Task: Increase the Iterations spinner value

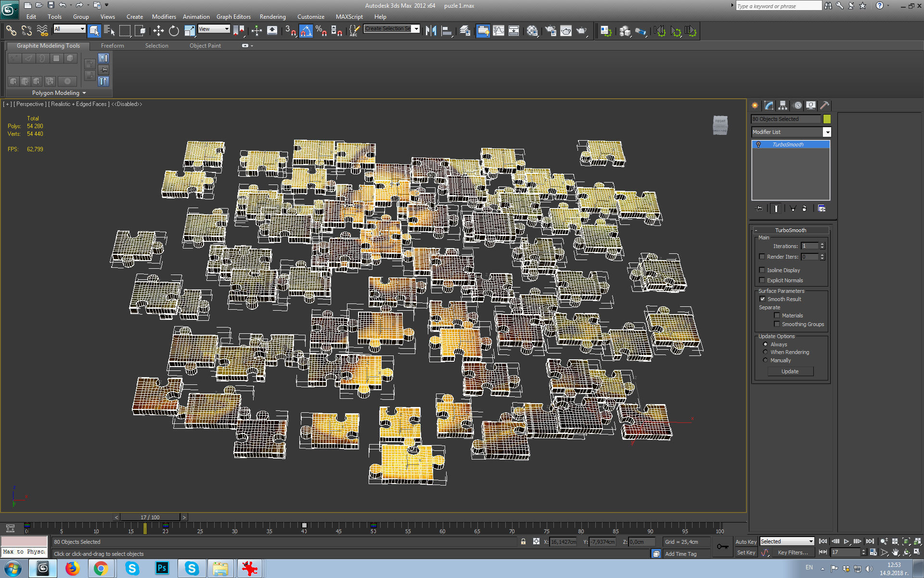Action: (x=822, y=244)
